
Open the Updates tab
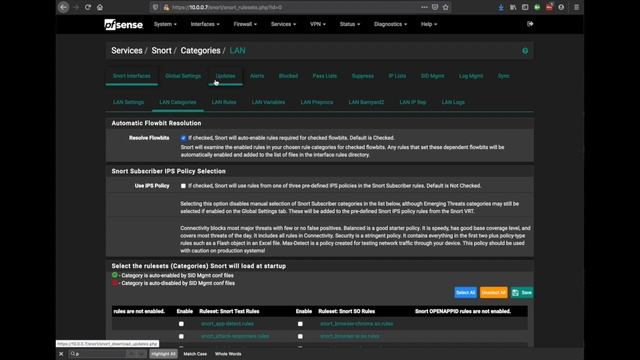(225, 76)
